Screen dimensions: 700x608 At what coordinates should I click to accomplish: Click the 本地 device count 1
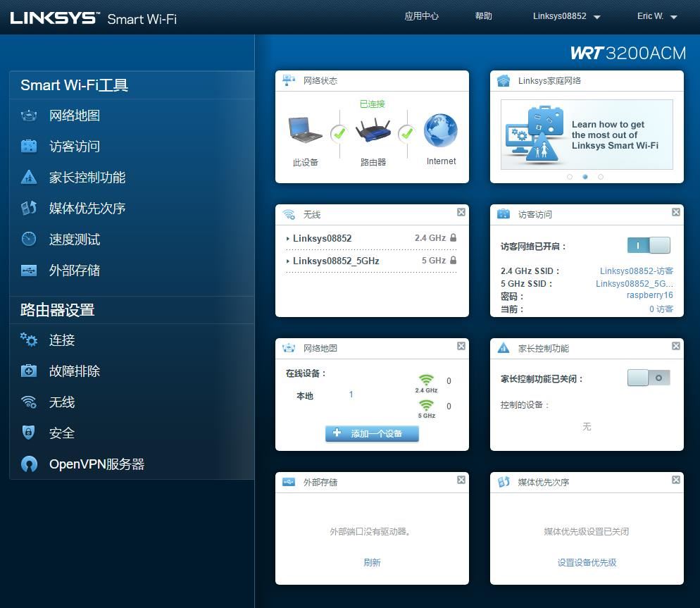coord(351,394)
